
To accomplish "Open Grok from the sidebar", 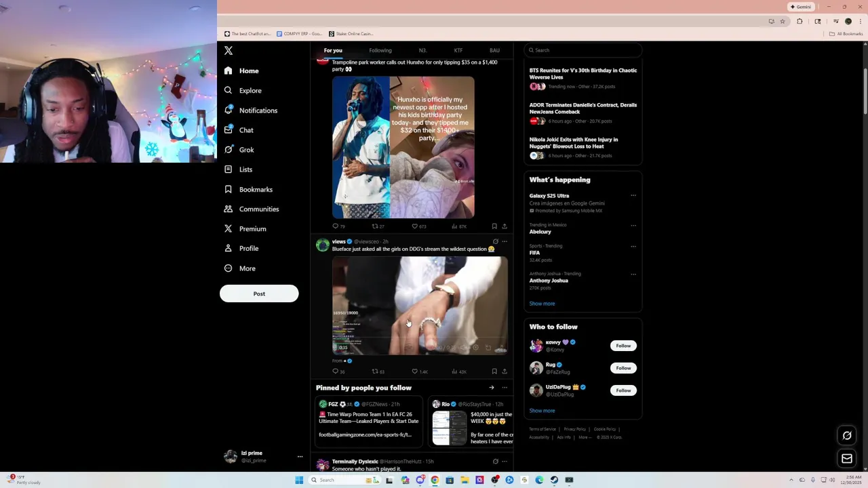I will tap(239, 150).
